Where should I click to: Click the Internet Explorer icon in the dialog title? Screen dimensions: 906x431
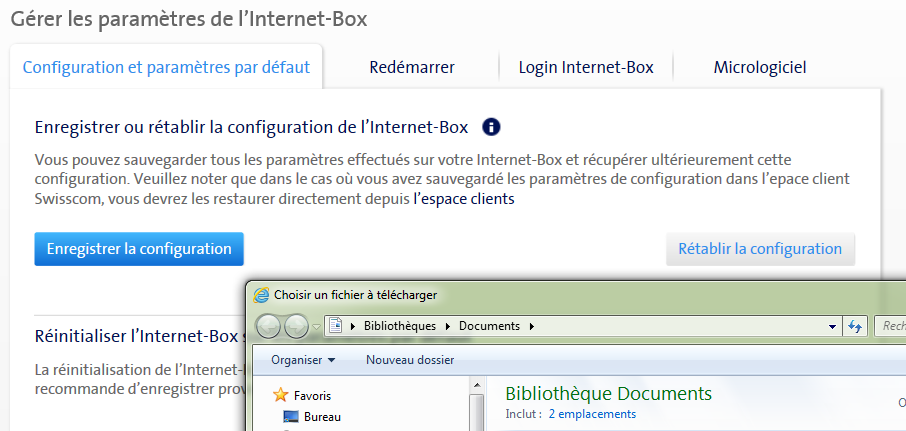coord(261,295)
